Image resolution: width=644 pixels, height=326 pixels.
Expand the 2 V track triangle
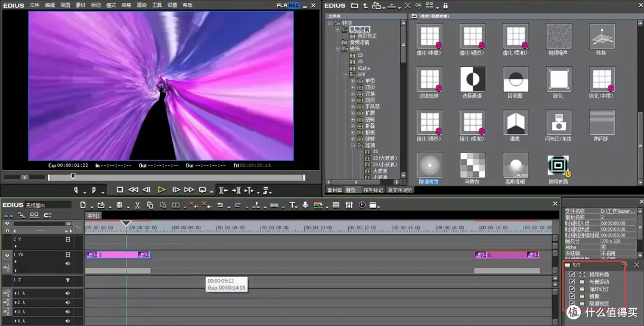pyautogui.click(x=16, y=246)
